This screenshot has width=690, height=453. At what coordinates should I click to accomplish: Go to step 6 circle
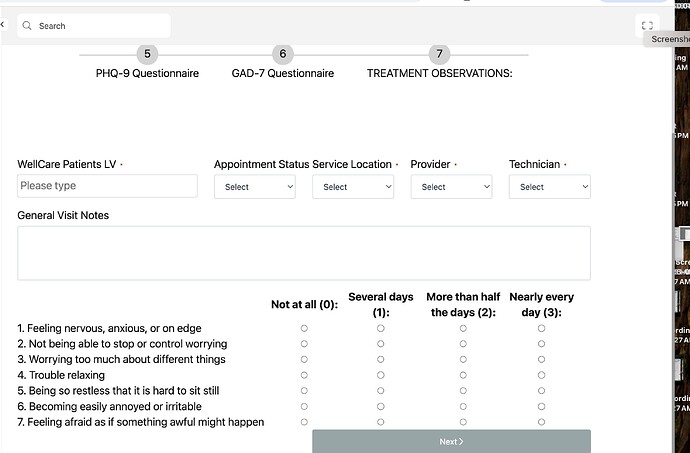pos(283,54)
